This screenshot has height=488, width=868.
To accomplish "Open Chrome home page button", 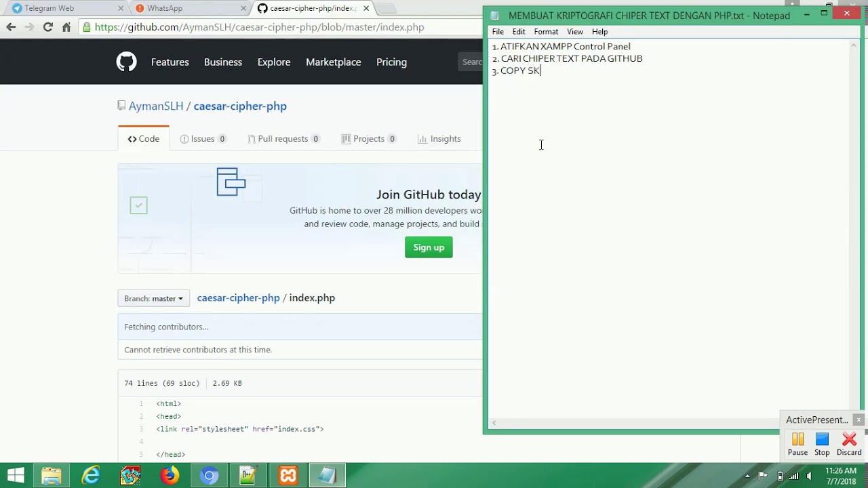I will pyautogui.click(x=66, y=27).
